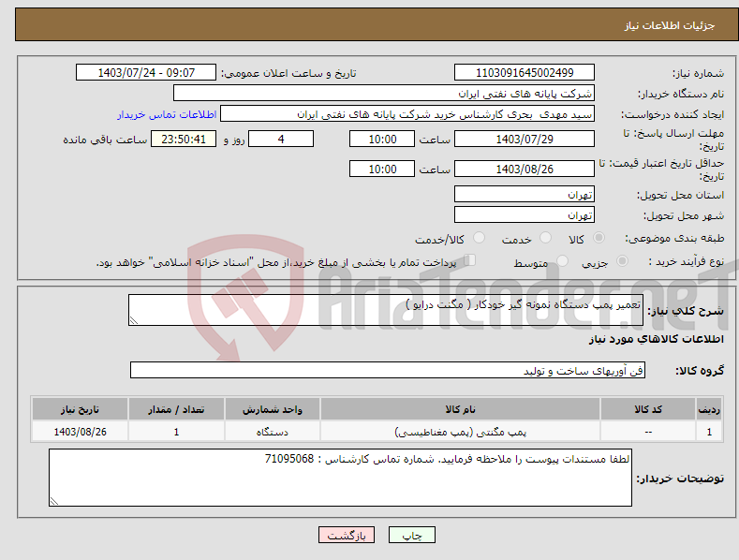This screenshot has width=739, height=560.
Task: Click the resize handle of the buyer notes textarea
Action: click(x=54, y=501)
